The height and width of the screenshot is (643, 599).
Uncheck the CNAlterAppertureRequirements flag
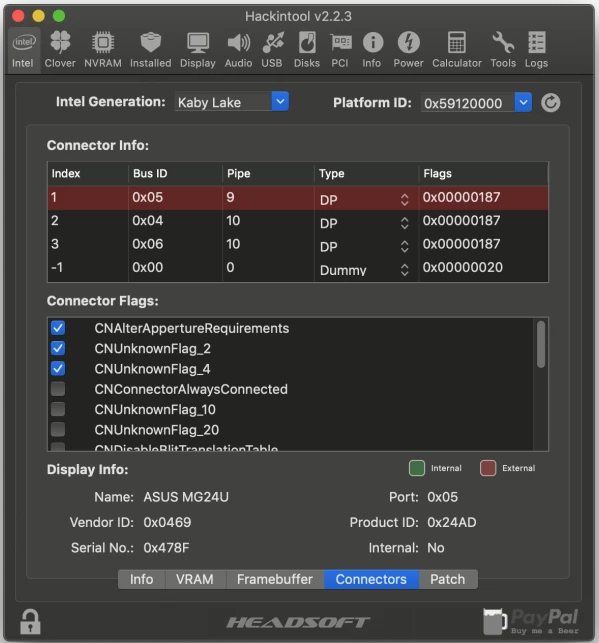coord(58,328)
